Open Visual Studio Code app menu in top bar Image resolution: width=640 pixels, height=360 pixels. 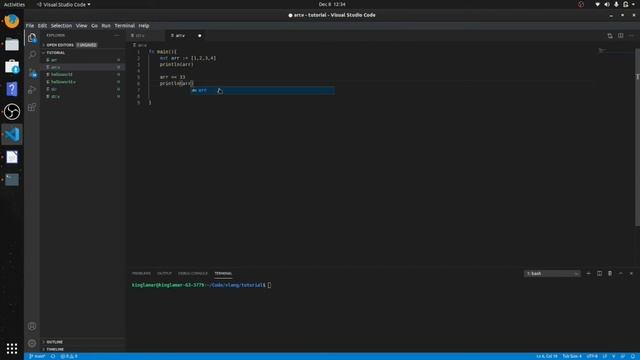coord(63,4)
